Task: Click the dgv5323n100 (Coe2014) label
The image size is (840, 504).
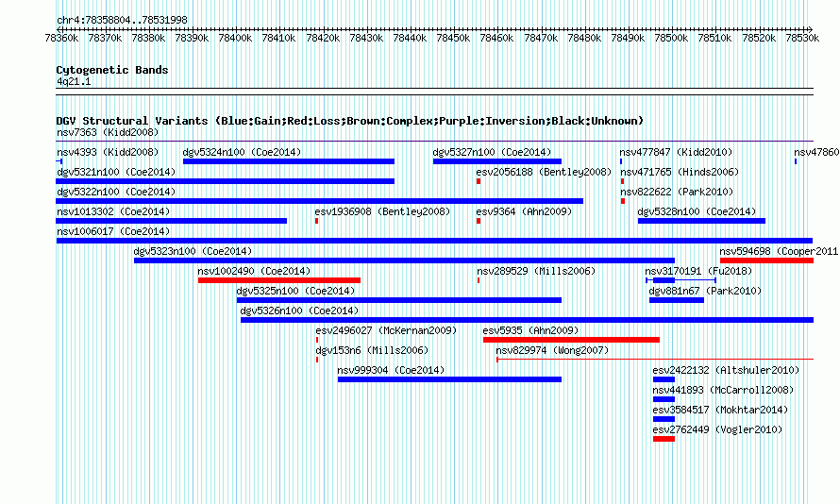Action: pyautogui.click(x=193, y=251)
